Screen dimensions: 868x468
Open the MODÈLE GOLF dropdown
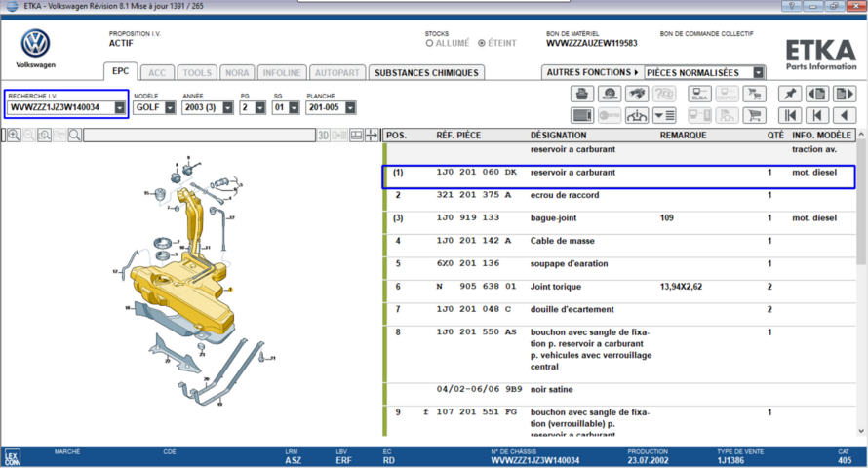170,107
